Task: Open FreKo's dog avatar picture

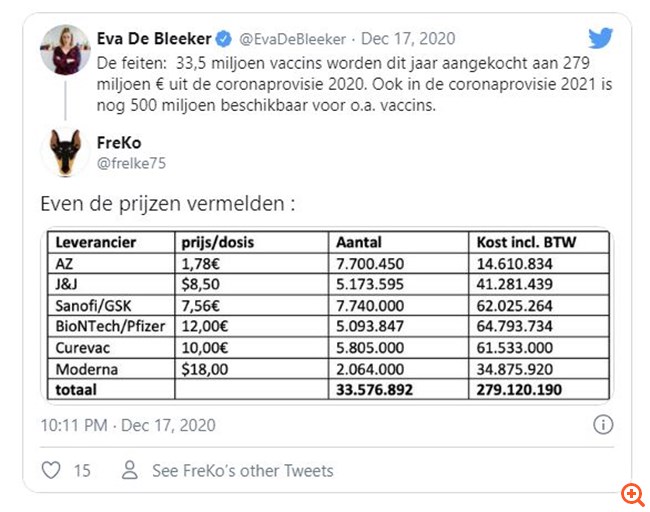Action: tap(65, 153)
